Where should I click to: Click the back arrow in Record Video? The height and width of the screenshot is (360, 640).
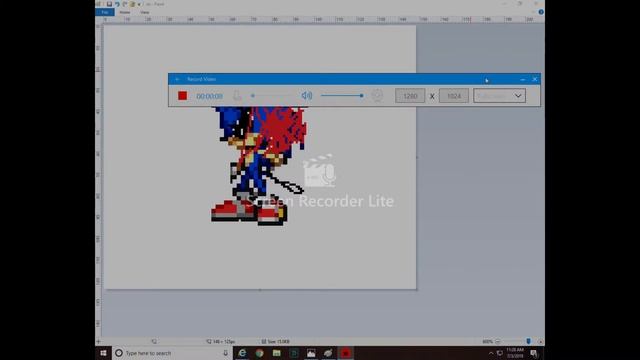click(x=177, y=79)
